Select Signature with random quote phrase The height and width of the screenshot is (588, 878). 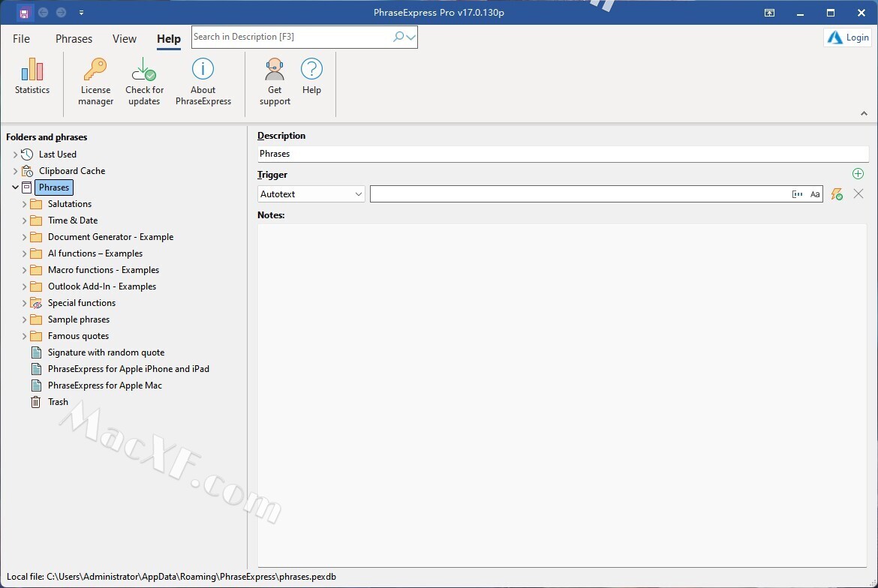tap(106, 352)
